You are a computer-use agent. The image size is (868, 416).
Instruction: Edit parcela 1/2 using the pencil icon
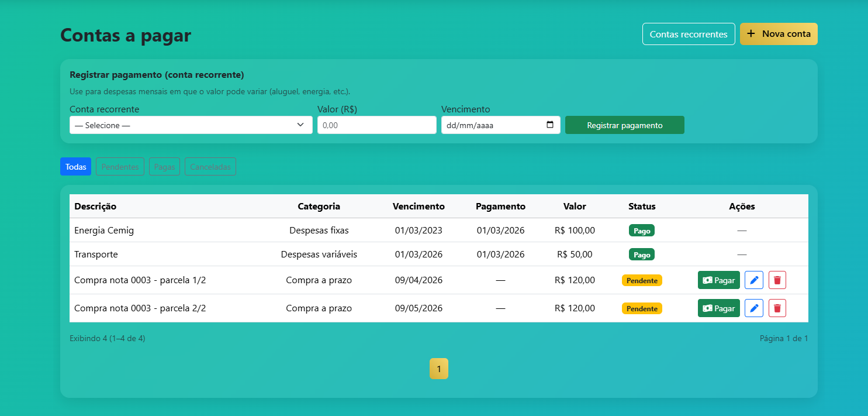click(753, 280)
